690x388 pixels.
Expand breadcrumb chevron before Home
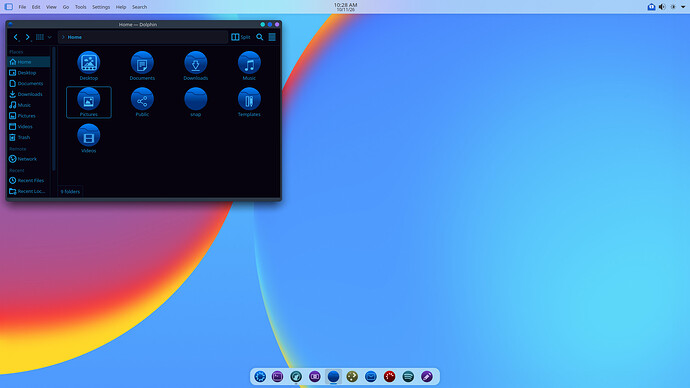coord(63,37)
